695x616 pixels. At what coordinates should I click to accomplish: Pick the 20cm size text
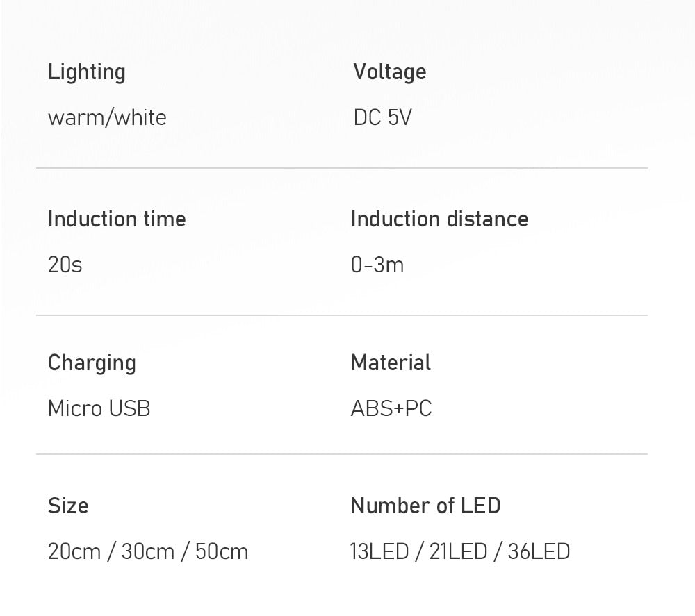click(74, 551)
